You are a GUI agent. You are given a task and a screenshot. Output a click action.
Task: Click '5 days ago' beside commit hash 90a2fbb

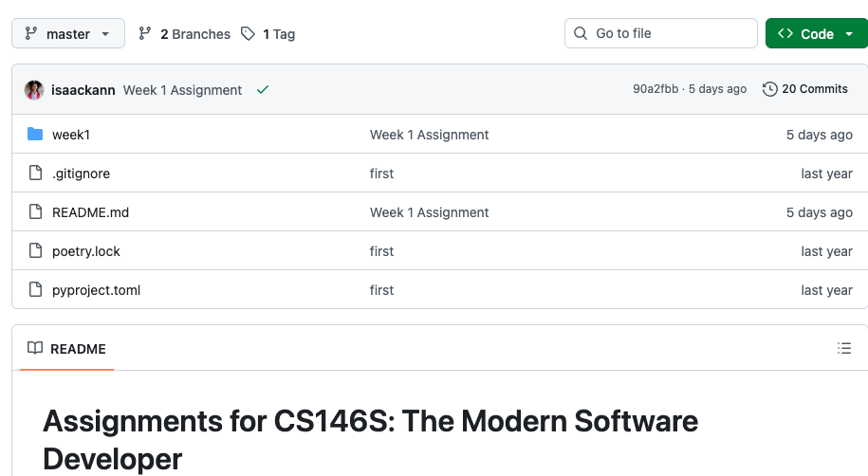coord(717,89)
